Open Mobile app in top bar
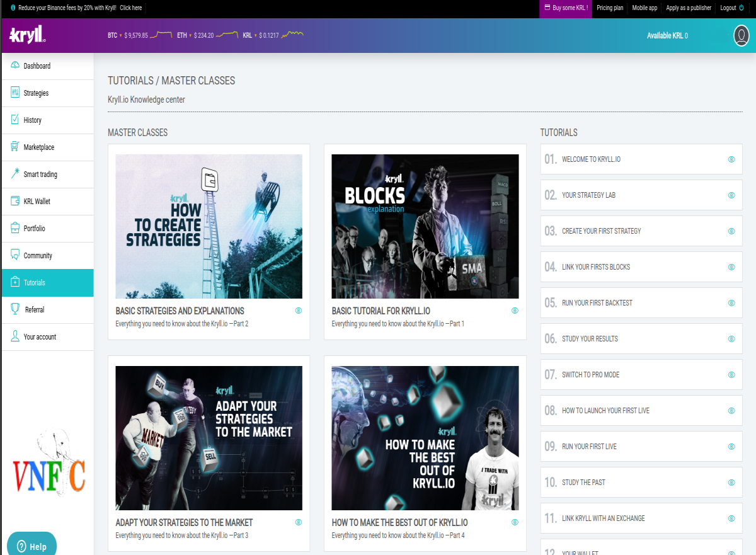The image size is (756, 555). [644, 8]
